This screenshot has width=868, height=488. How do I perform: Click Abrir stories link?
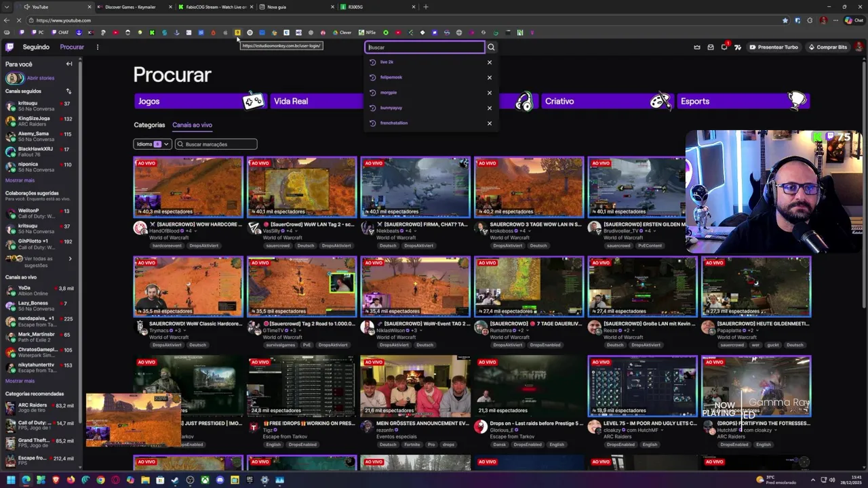tap(41, 78)
